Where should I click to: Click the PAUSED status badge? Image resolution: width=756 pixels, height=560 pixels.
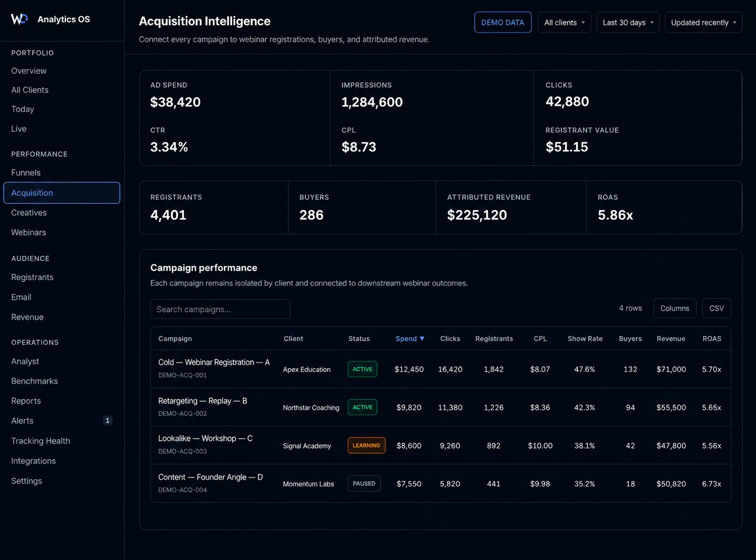pos(364,484)
